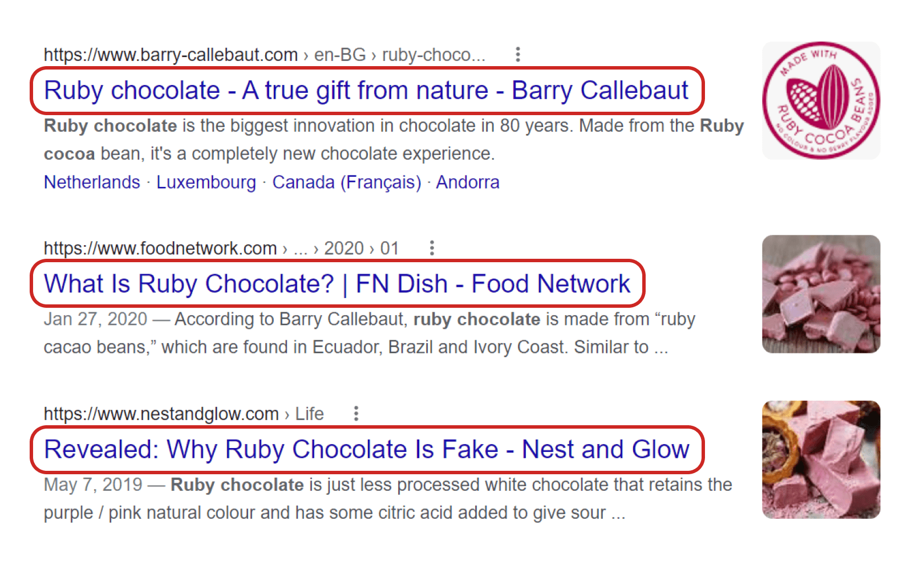Click the foodnetwork.com URL breadcrumb
The width and height of the screenshot is (924, 570).
[x=160, y=249]
